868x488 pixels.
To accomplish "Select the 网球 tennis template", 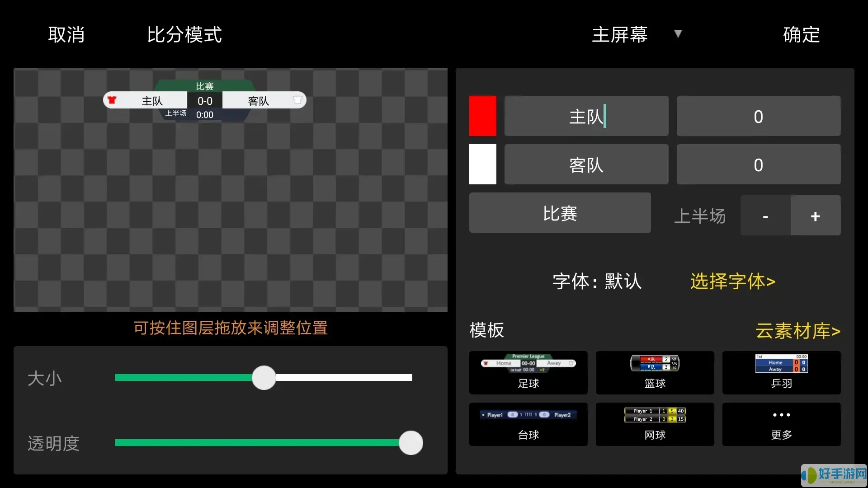I will (655, 424).
